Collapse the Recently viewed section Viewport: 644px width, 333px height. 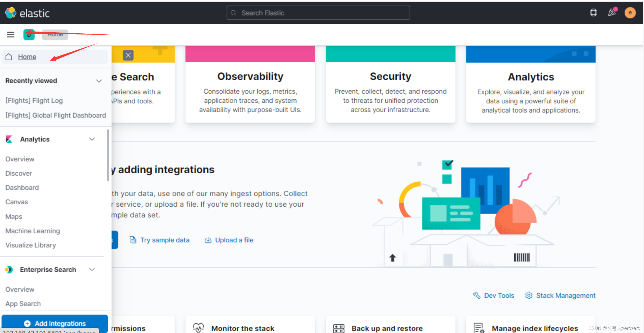coord(99,81)
